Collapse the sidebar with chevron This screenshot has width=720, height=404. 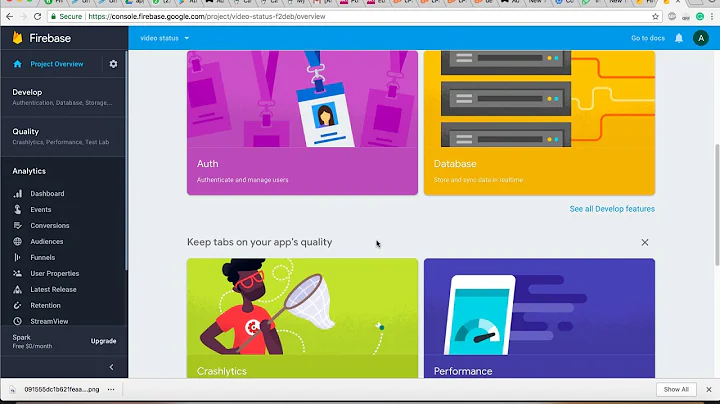click(x=111, y=367)
